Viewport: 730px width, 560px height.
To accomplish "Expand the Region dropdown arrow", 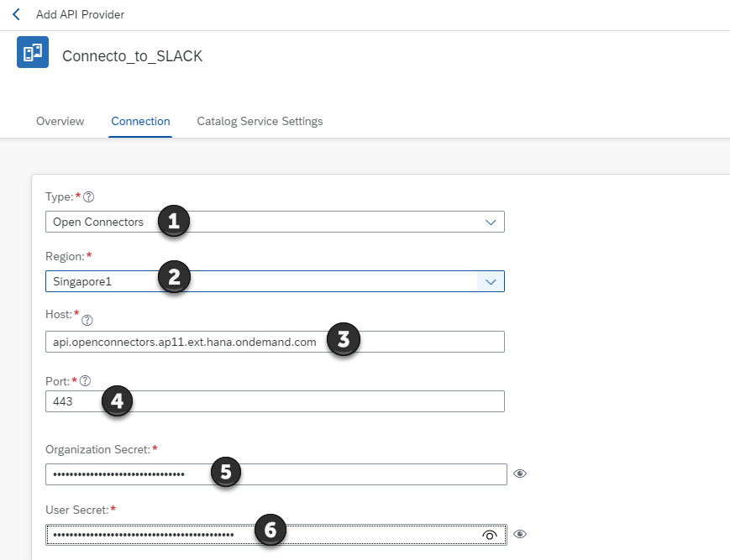I will point(491,281).
